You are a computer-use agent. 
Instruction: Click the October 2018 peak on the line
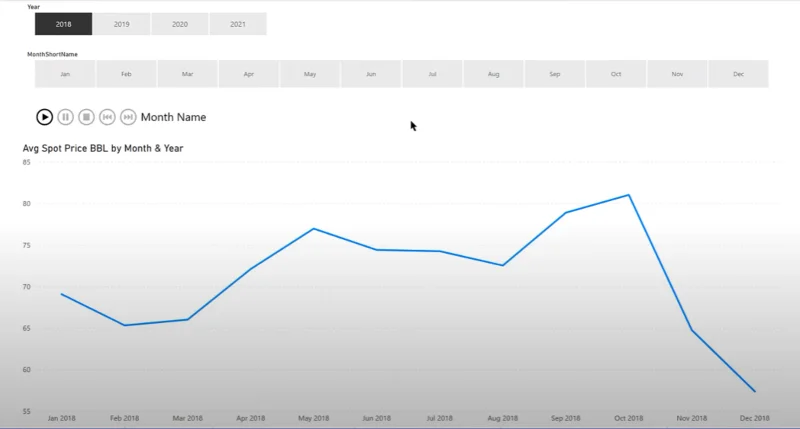tap(629, 195)
